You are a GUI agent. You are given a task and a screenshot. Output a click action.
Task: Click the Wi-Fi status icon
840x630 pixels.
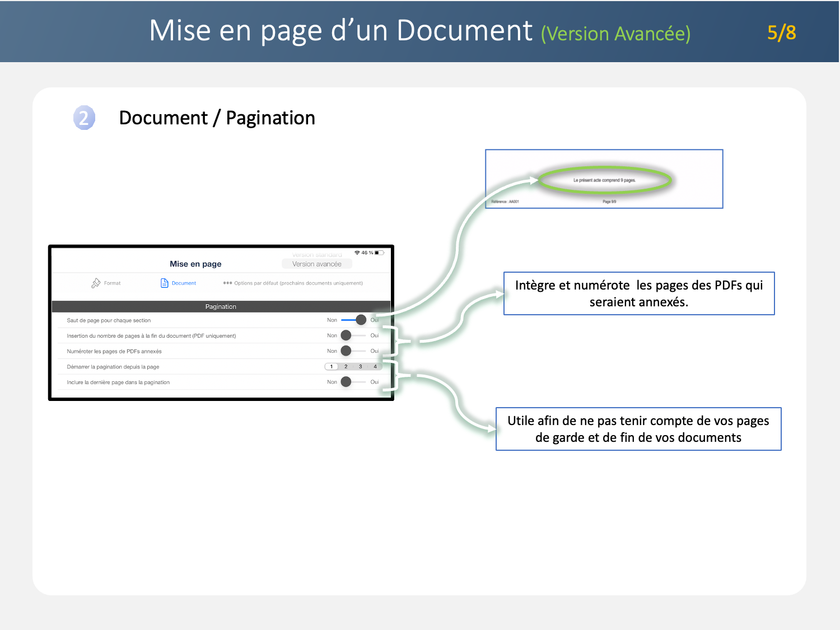coord(357,253)
